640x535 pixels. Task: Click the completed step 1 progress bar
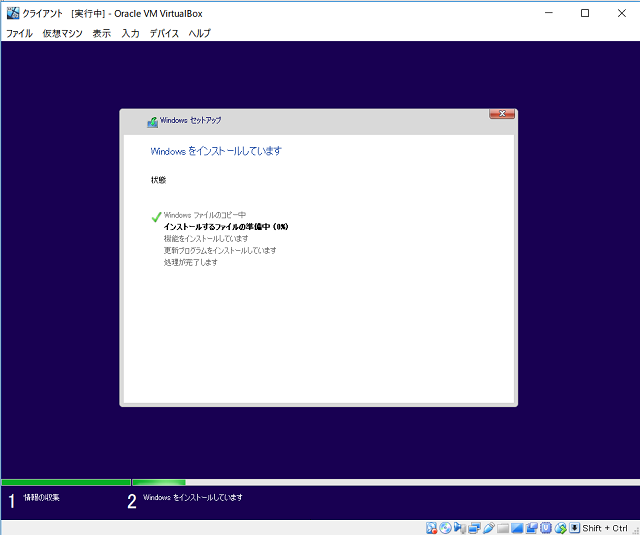66,482
